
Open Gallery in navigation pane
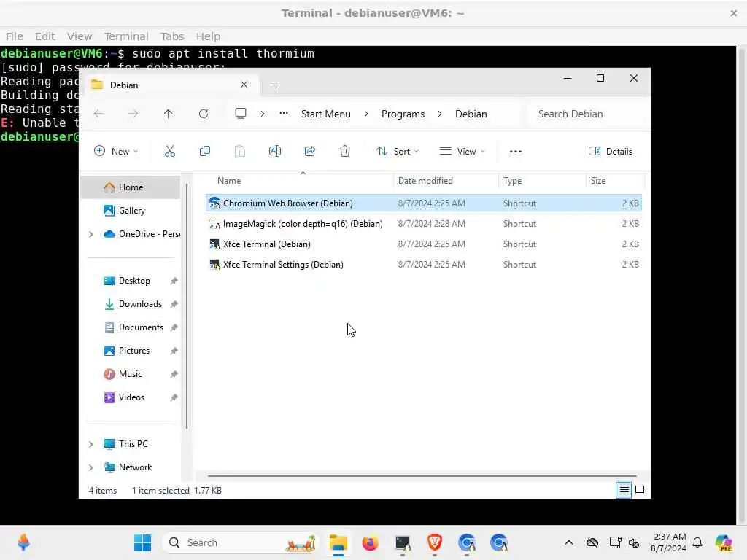point(131,211)
